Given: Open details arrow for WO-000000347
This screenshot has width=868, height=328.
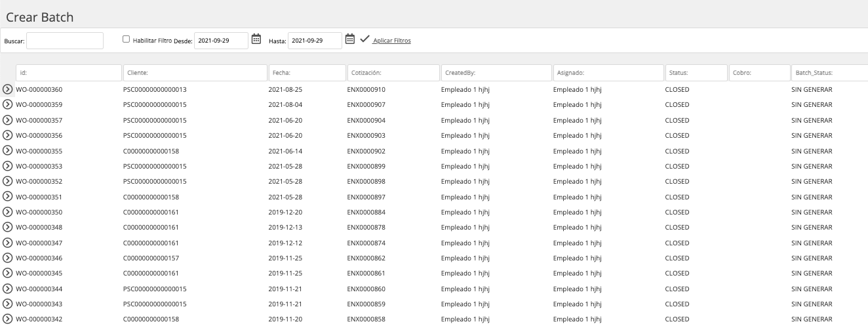Looking at the screenshot, I should pos(8,243).
